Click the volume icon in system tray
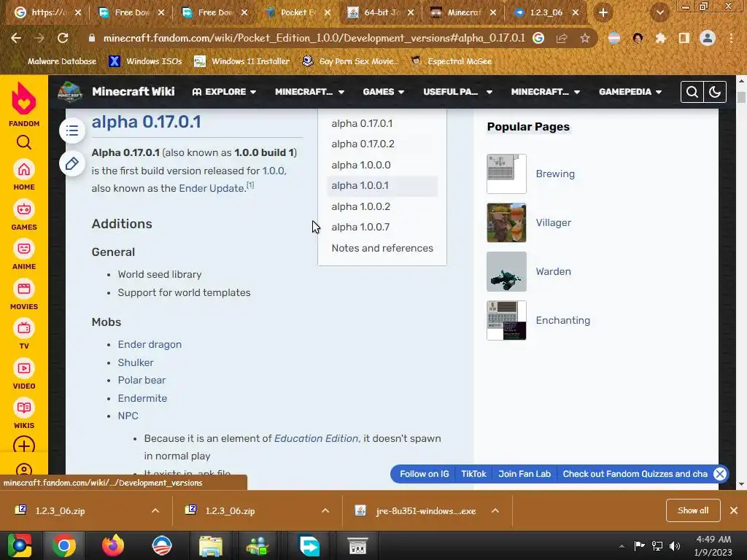 675,545
